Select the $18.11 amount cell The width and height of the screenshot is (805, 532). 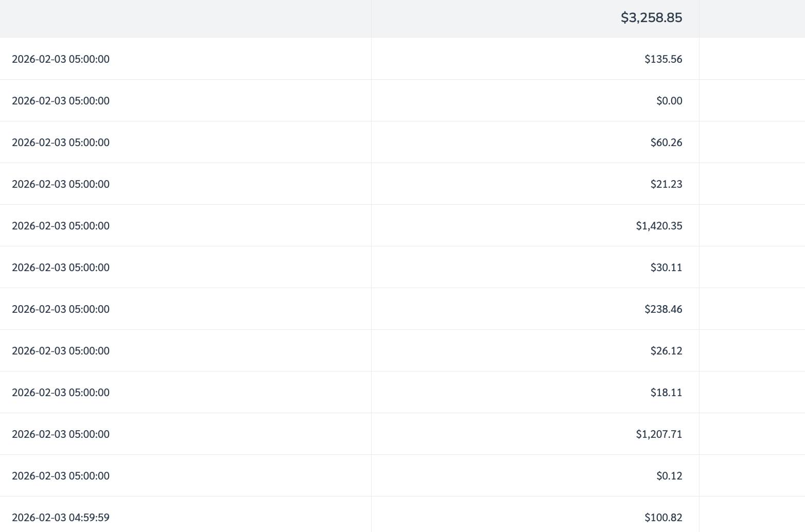[666, 393]
